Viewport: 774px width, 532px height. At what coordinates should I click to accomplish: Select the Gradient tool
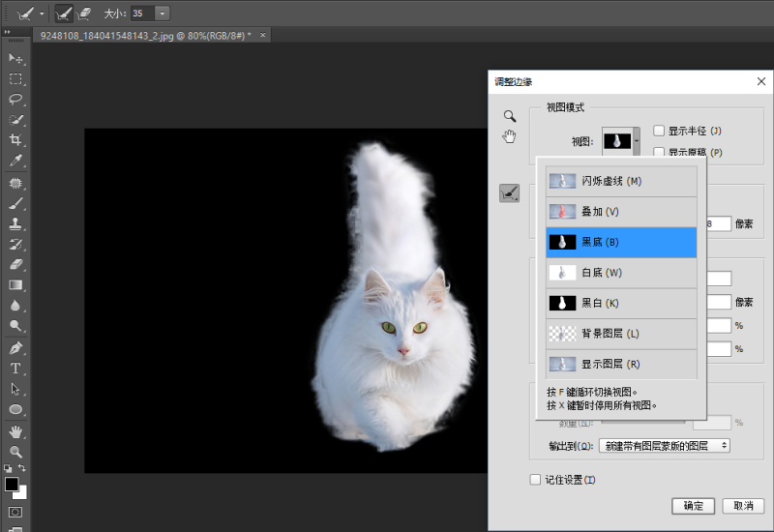coord(15,284)
